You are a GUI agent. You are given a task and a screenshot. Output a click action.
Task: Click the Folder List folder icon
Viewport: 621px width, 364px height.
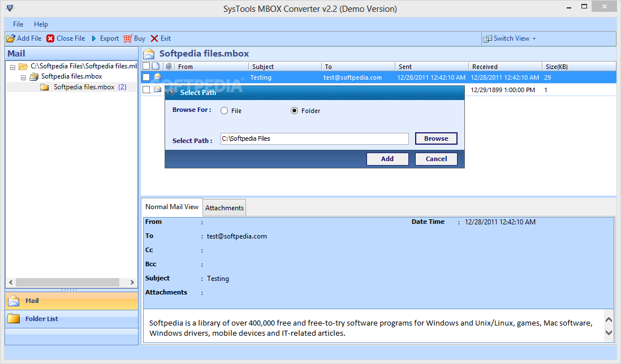point(14,319)
